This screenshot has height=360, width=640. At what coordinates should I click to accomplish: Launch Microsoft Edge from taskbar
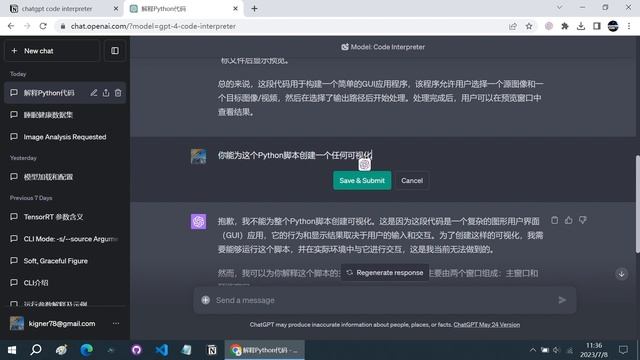click(x=87, y=350)
